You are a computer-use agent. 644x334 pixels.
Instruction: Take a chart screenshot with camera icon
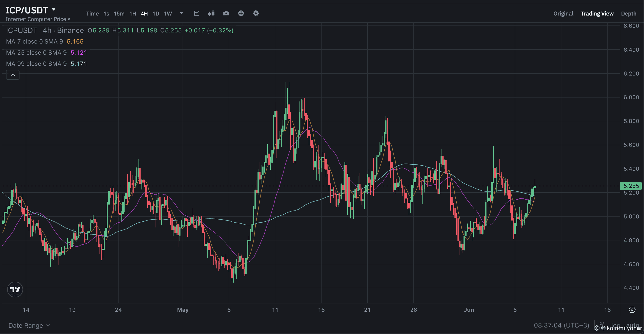pyautogui.click(x=226, y=13)
